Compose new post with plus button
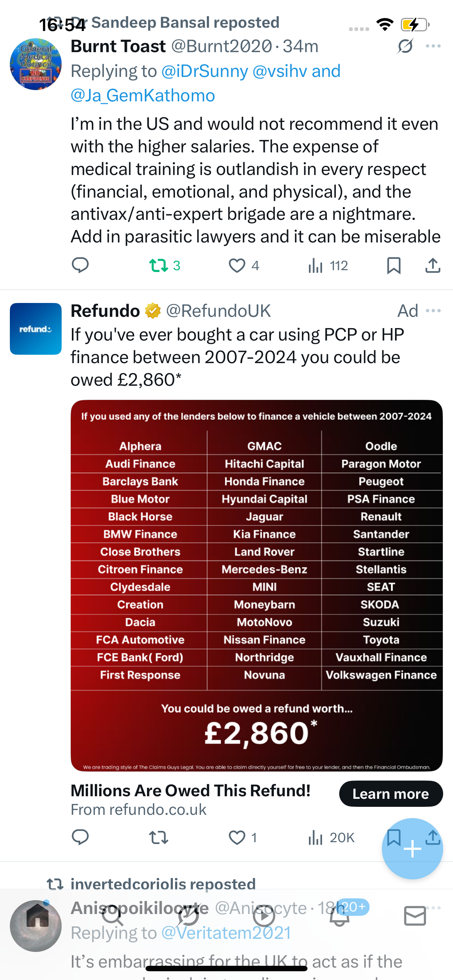The width and height of the screenshot is (453, 980). click(x=412, y=849)
